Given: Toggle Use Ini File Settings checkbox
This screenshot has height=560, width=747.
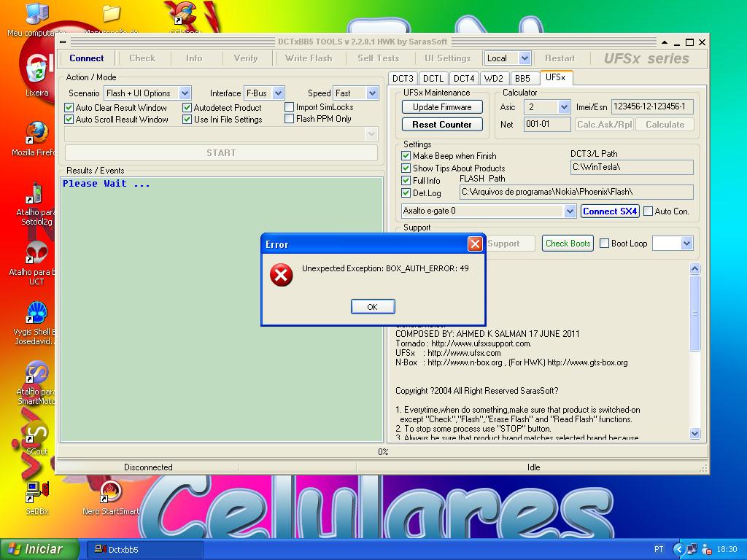Looking at the screenshot, I should click(187, 119).
